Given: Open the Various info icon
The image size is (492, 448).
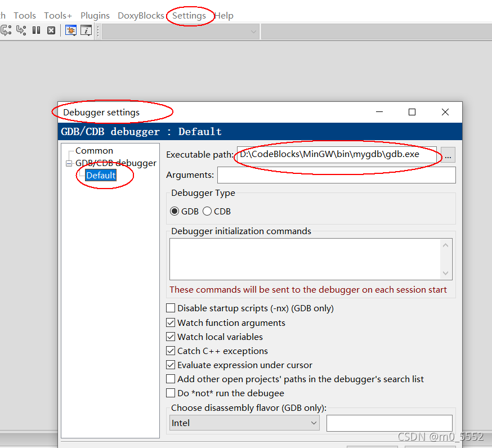Looking at the screenshot, I should [x=86, y=30].
